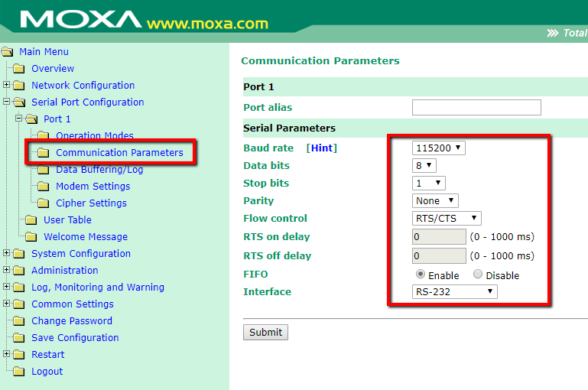The height and width of the screenshot is (390, 588).
Task: Click the User Table folder icon
Action: tap(31, 220)
